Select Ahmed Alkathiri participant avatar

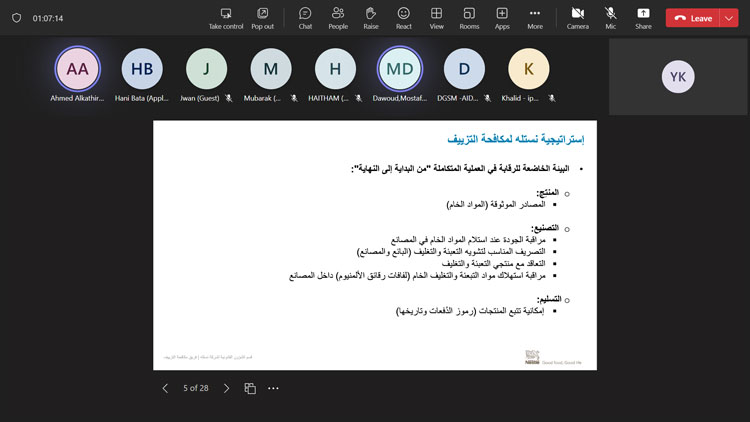pyautogui.click(x=76, y=69)
